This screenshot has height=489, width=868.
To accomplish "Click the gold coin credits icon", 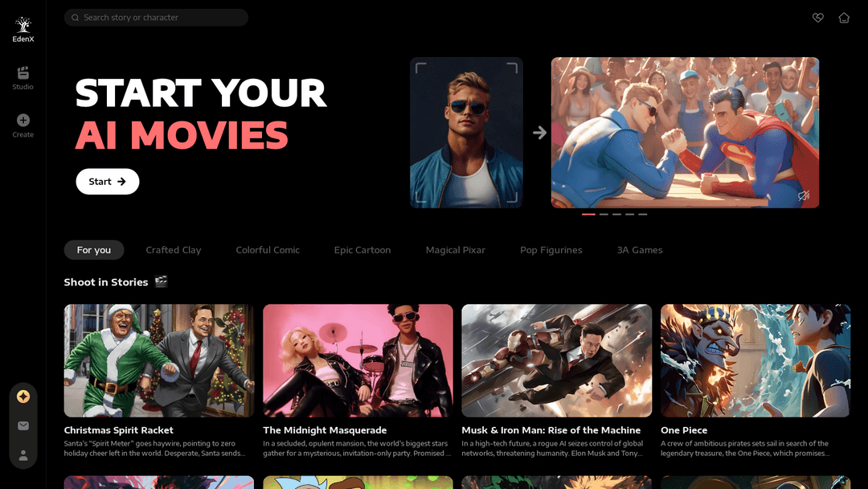I will 23,397.
